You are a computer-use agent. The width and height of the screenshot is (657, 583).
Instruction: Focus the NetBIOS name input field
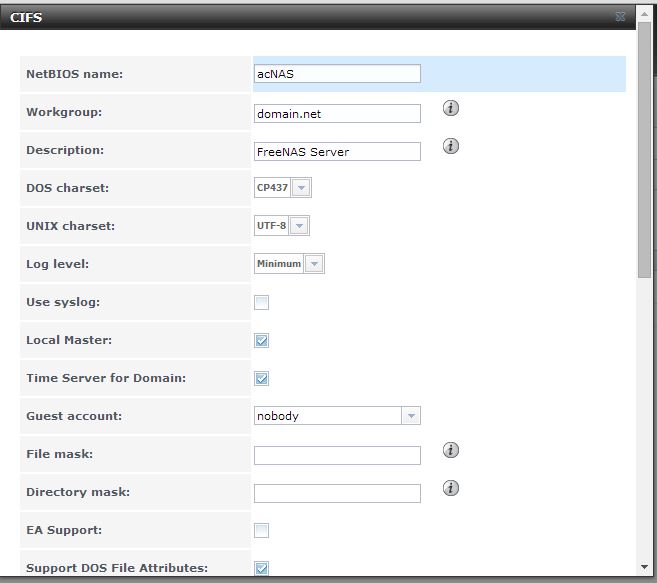(337, 74)
